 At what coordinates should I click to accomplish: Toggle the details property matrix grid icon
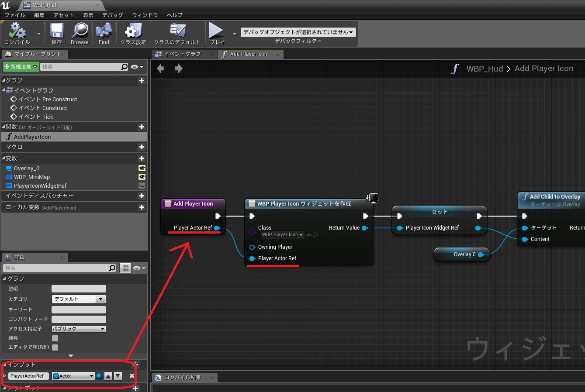click(x=125, y=268)
